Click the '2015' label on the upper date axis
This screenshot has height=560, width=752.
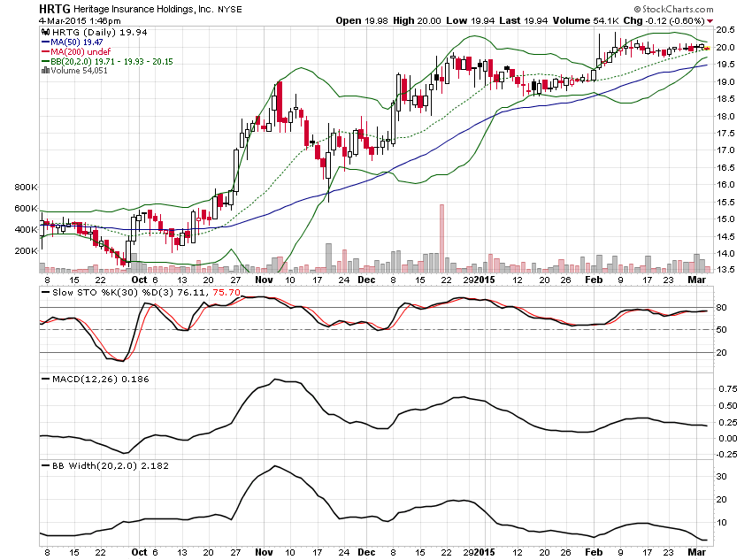[485, 280]
